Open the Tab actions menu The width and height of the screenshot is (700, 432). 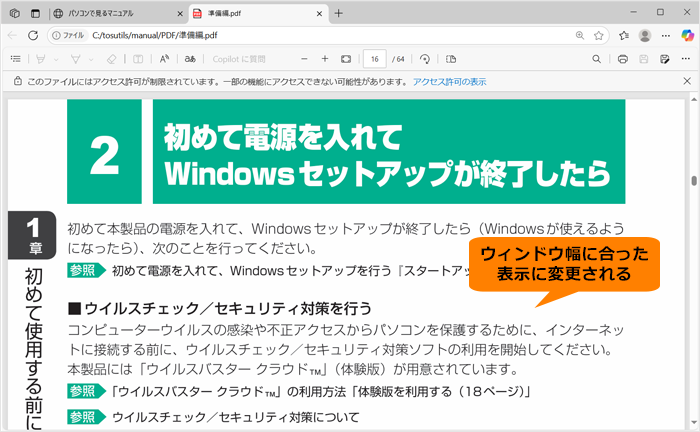pos(35,13)
